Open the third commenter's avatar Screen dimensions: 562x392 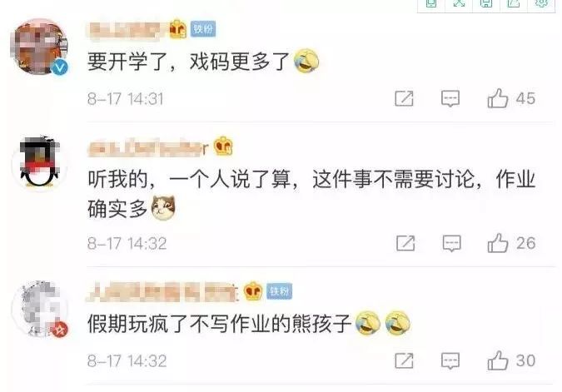(x=39, y=309)
